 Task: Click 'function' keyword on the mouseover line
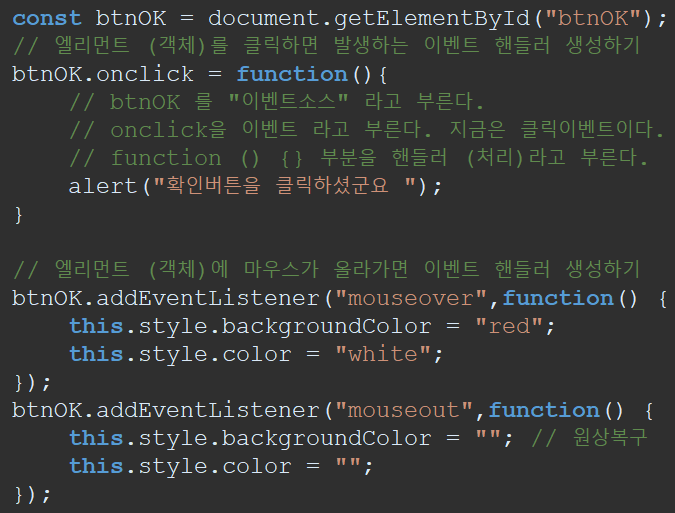coord(558,298)
